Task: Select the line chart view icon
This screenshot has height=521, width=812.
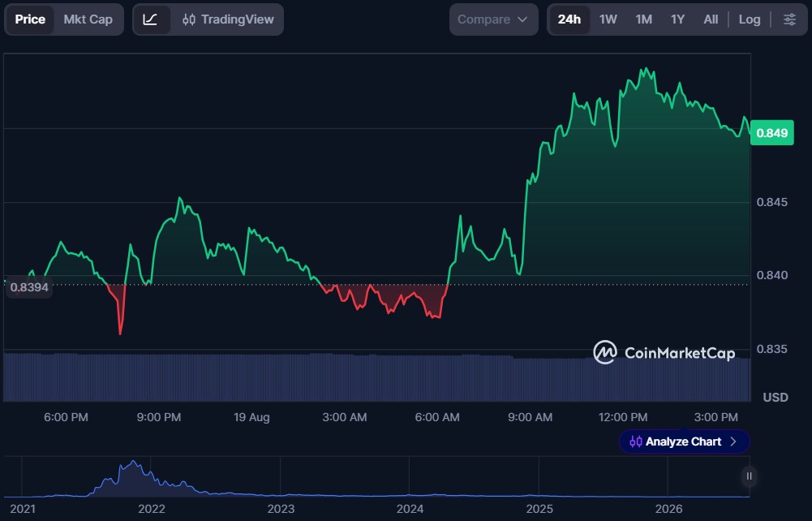Action: point(151,19)
